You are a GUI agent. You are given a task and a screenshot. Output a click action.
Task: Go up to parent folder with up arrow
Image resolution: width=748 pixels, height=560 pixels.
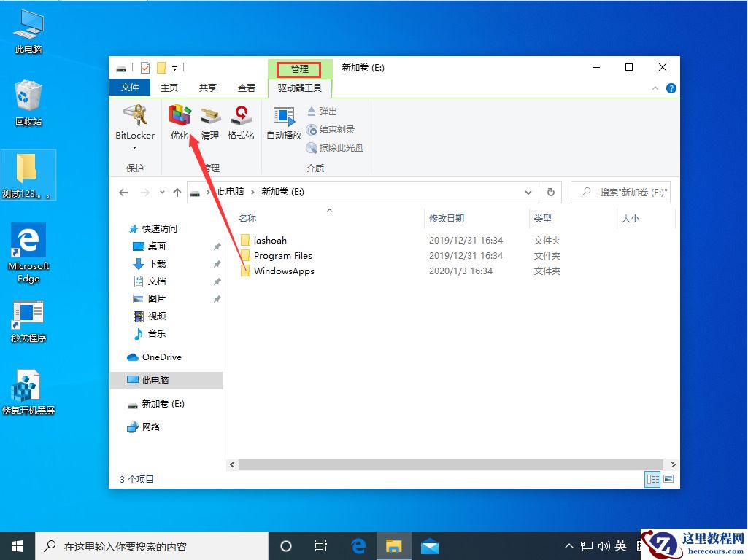177,192
